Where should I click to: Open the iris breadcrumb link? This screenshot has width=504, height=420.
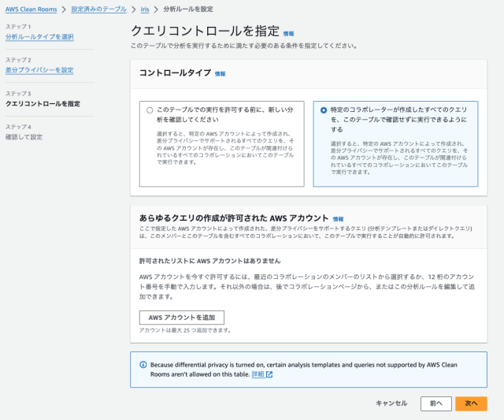coord(145,9)
